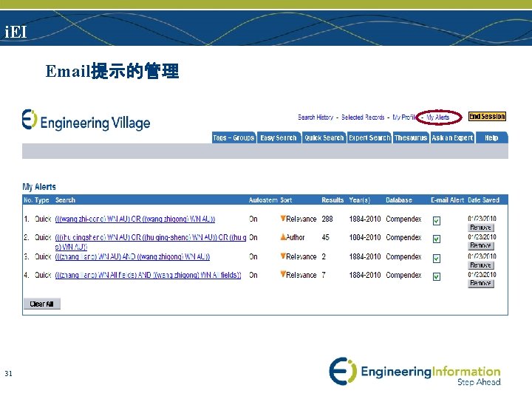Click the ascending Author sort arrow in row 2
532x399 pixels.
(x=283, y=237)
